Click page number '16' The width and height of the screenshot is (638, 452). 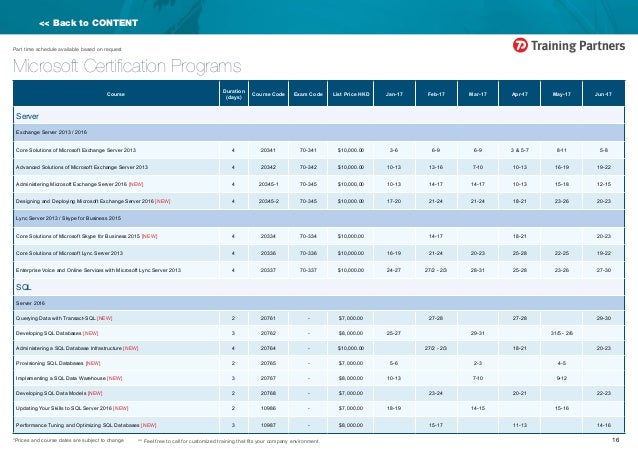(616, 440)
